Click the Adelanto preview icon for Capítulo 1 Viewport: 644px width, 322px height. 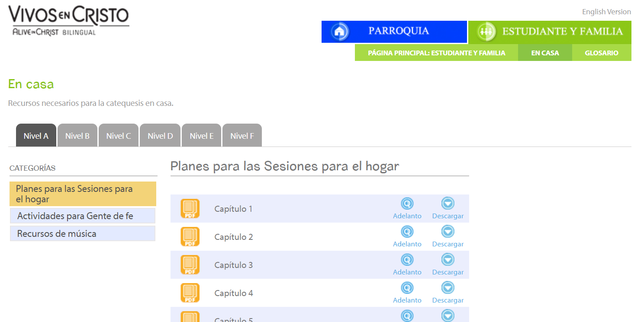(x=407, y=204)
